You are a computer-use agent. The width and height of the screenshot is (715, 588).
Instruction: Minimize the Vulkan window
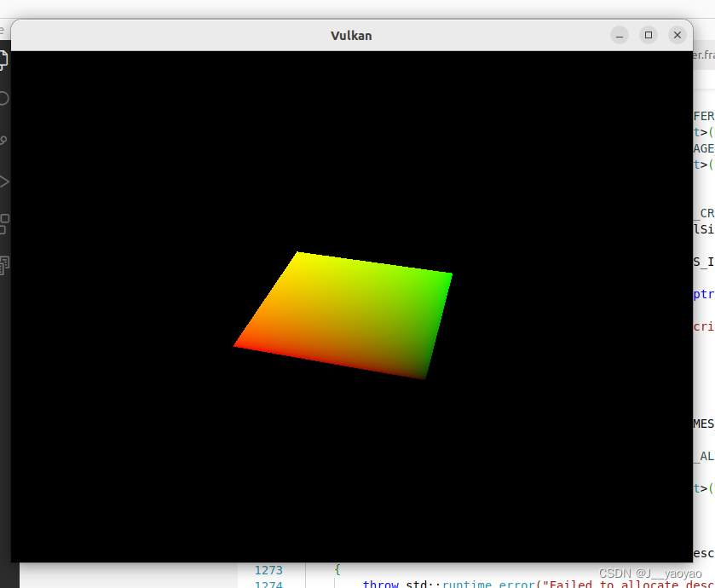[x=620, y=35]
